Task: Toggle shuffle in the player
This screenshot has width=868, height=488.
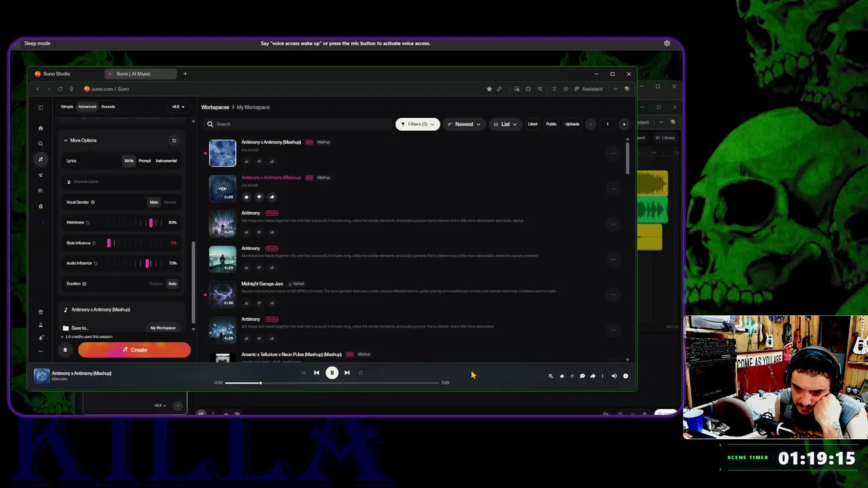Action: click(302, 373)
